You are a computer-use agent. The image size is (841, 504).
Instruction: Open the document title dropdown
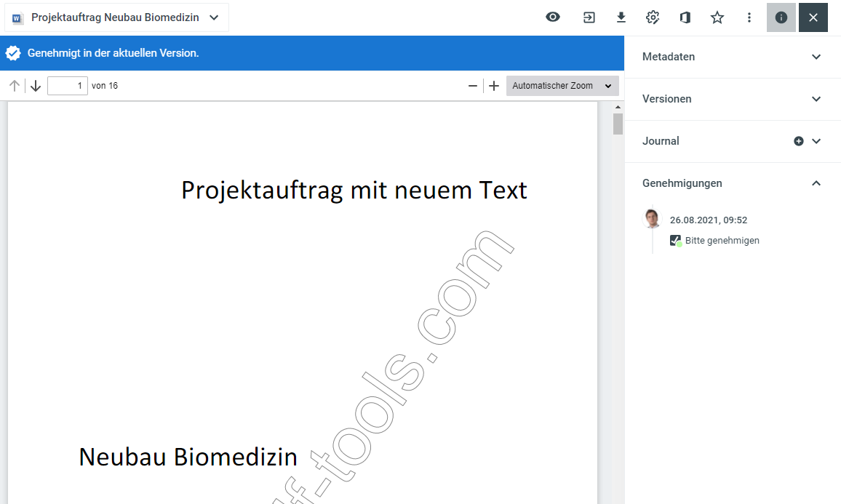(x=214, y=17)
